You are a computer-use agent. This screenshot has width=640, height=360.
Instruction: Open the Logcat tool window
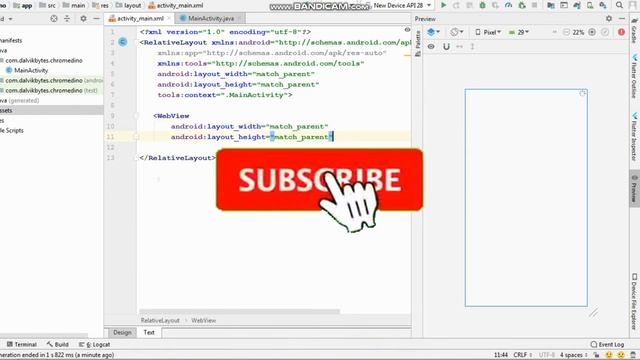(94, 344)
